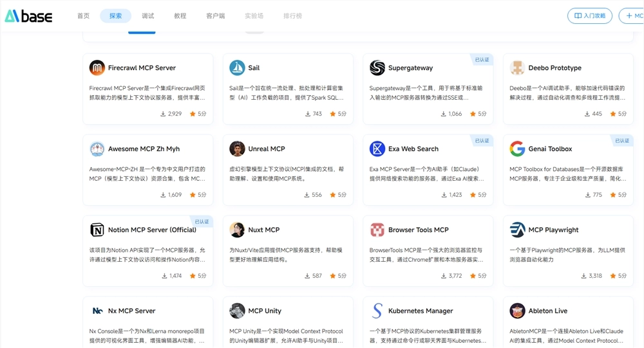Open the Firecrawl MCP Server icon

tap(97, 68)
